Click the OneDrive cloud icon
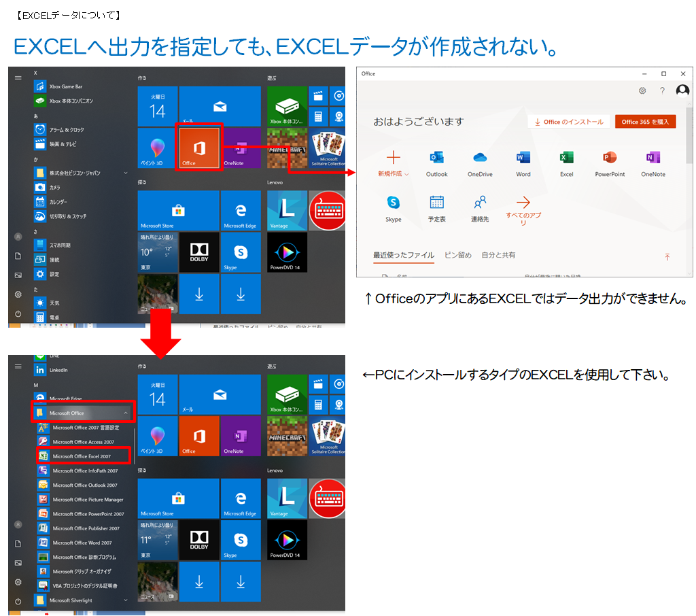Screen dimensions: 696x616 pos(480,158)
